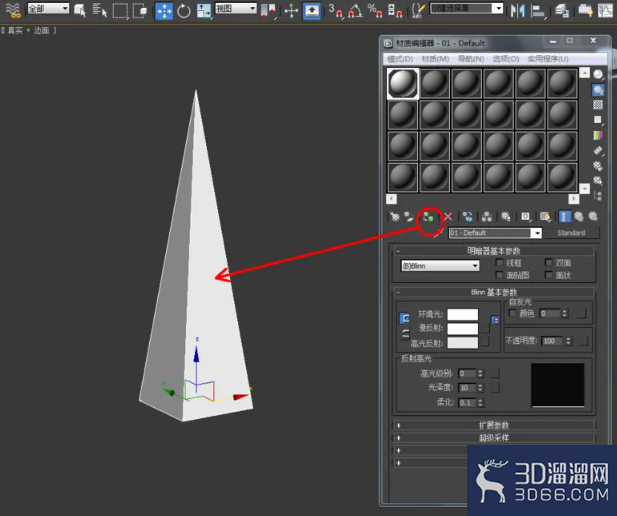Open the 全部 selection filter dropdown
The width and height of the screenshot is (617, 516).
click(x=48, y=8)
